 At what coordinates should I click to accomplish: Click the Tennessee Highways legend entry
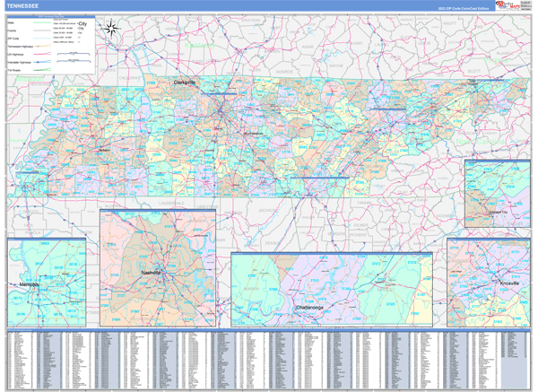tap(29, 47)
